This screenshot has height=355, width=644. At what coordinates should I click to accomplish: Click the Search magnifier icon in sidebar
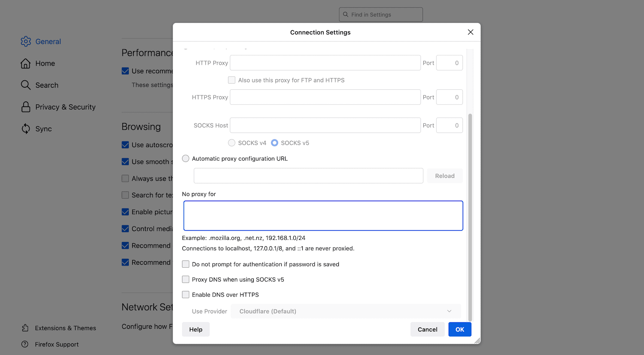click(x=26, y=85)
